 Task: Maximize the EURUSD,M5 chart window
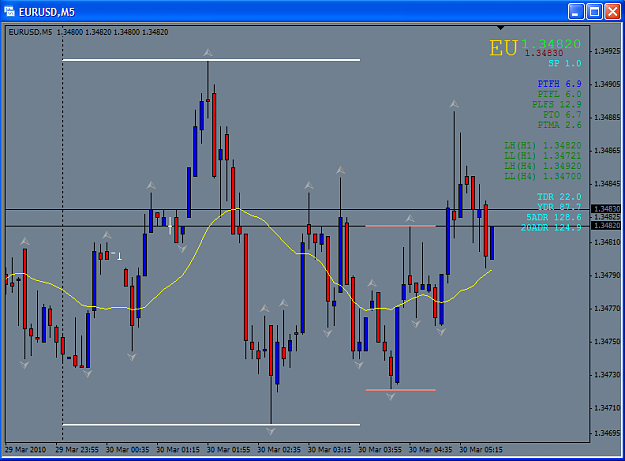click(x=594, y=12)
